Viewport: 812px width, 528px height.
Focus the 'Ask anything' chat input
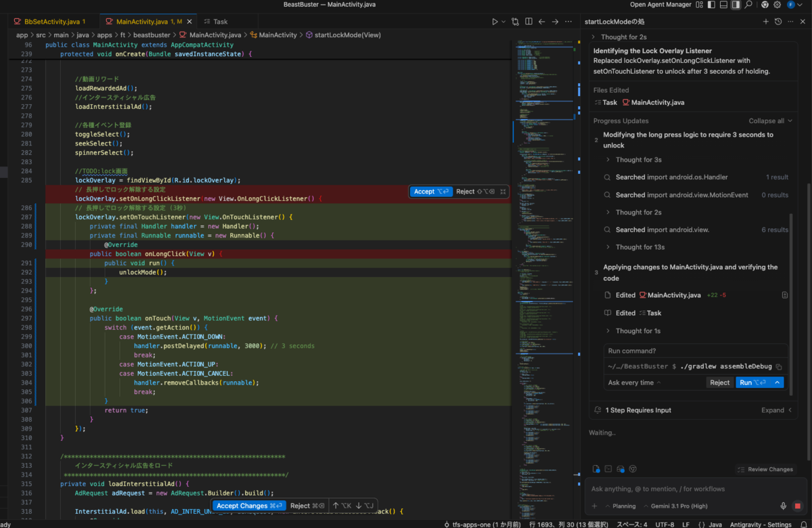tap(697, 489)
